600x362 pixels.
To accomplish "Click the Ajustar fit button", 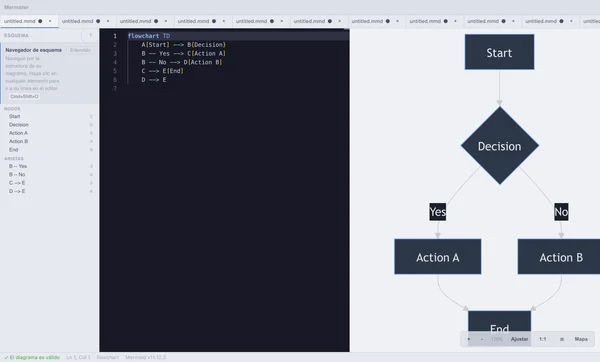I will click(519, 339).
